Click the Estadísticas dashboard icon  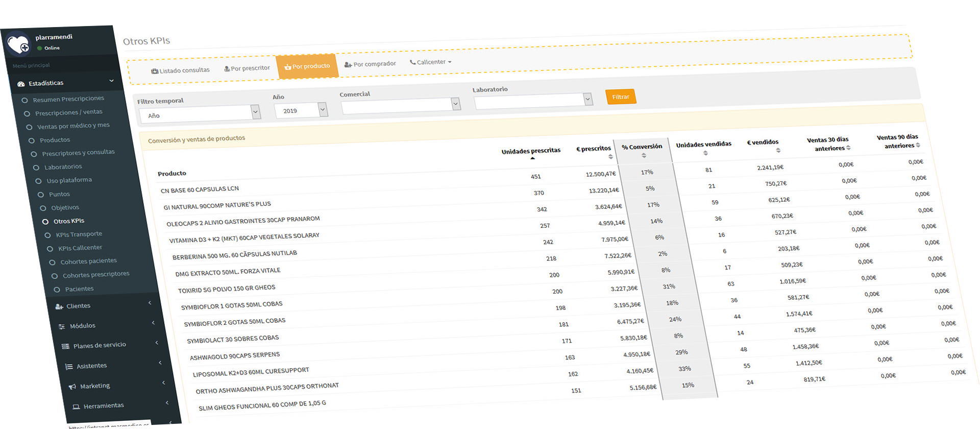21,84
